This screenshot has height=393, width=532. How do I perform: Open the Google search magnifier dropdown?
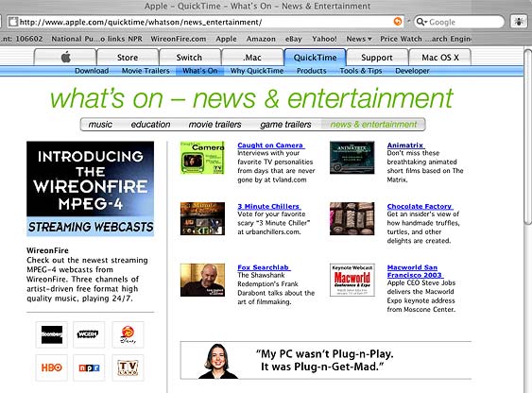[421, 22]
